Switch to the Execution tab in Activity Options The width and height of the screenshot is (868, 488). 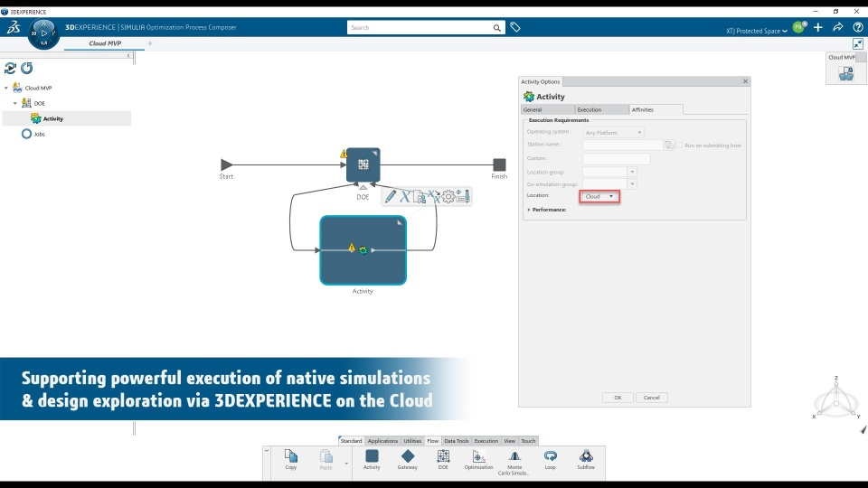602,109
